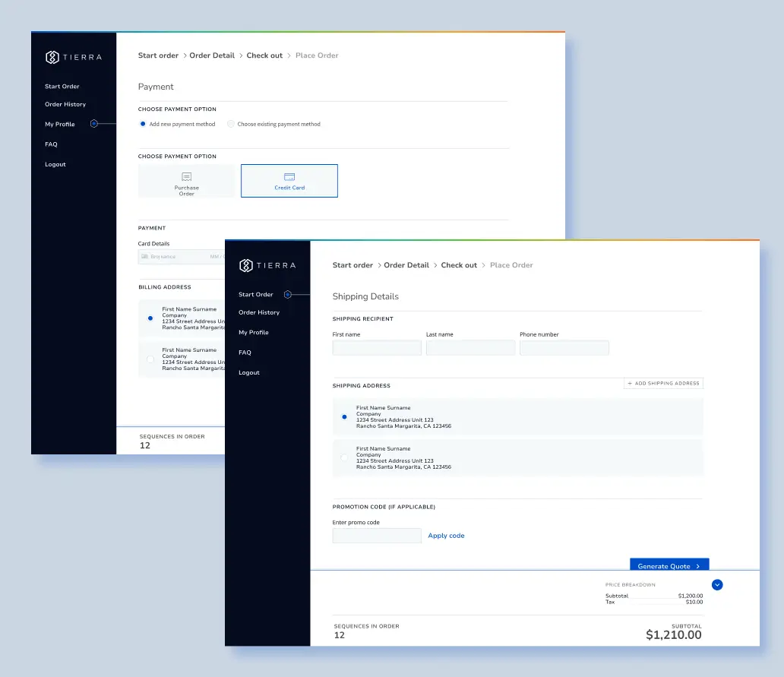Open Start Order in the Payment window sidebar
The image size is (784, 677).
pyautogui.click(x=62, y=87)
